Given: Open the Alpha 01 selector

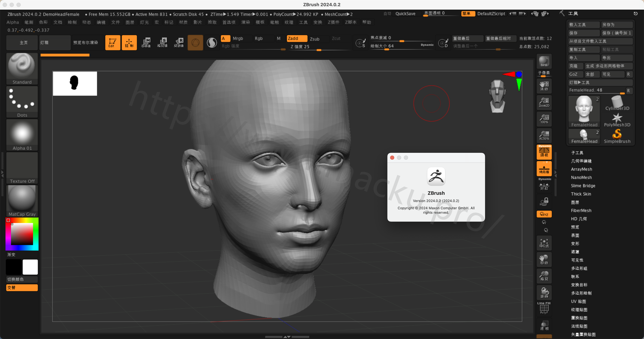Looking at the screenshot, I should pyautogui.click(x=22, y=135).
